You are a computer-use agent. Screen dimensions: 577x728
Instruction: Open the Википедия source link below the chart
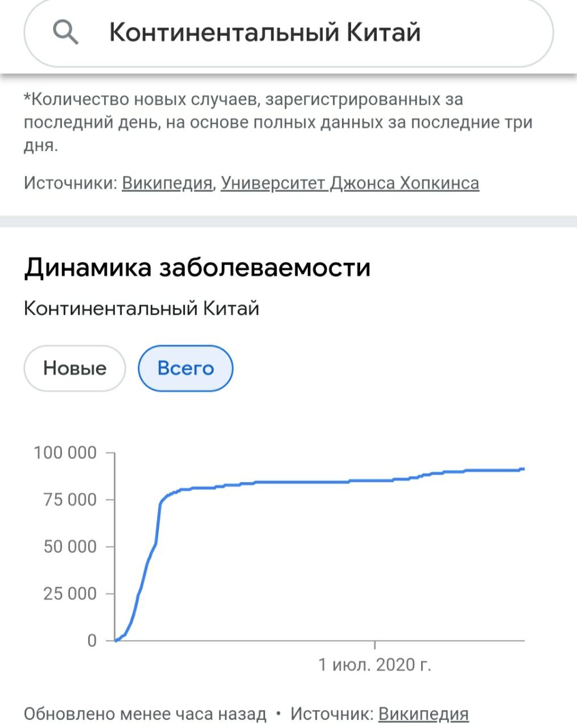[x=423, y=714]
